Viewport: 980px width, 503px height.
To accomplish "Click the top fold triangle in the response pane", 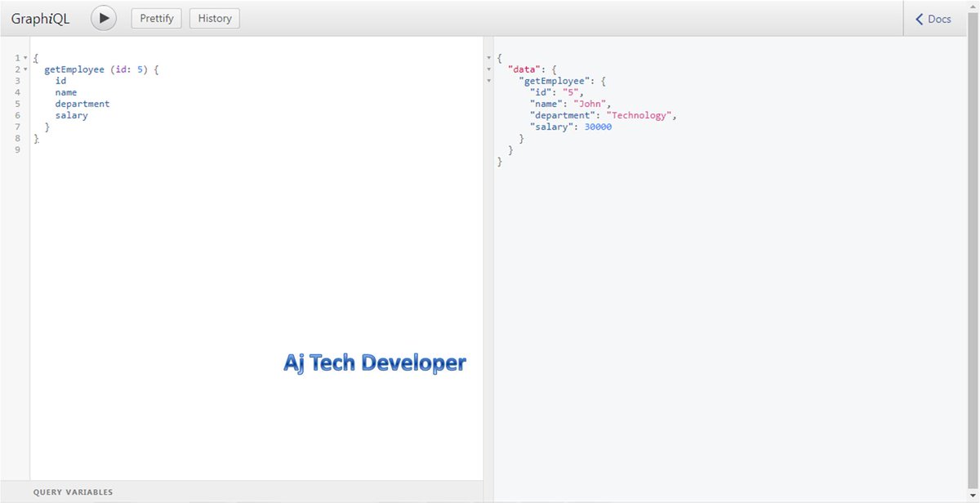I will [x=488, y=58].
